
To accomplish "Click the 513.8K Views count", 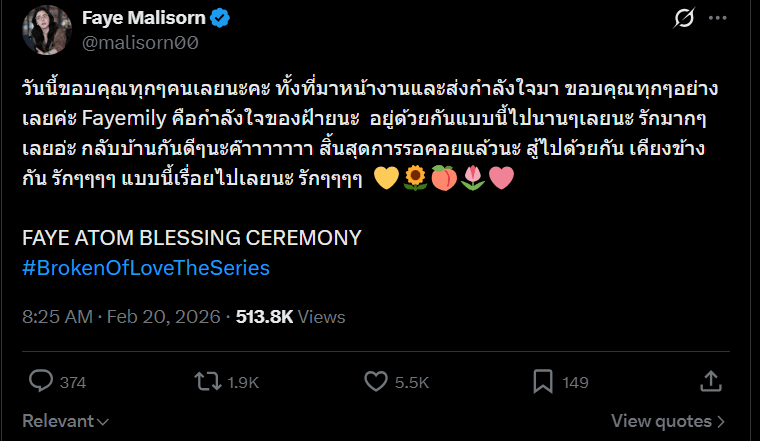I will pyautogui.click(x=290, y=317).
